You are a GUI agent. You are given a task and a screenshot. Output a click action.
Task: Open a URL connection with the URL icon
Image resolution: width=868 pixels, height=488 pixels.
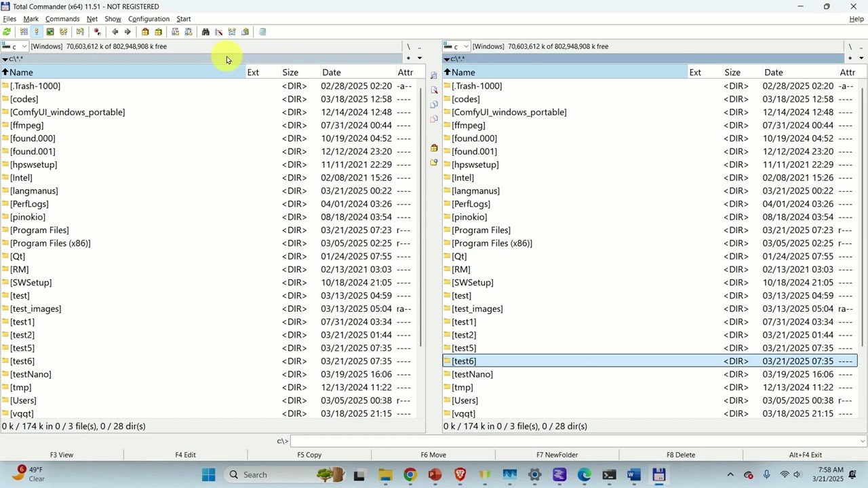[x=189, y=32]
